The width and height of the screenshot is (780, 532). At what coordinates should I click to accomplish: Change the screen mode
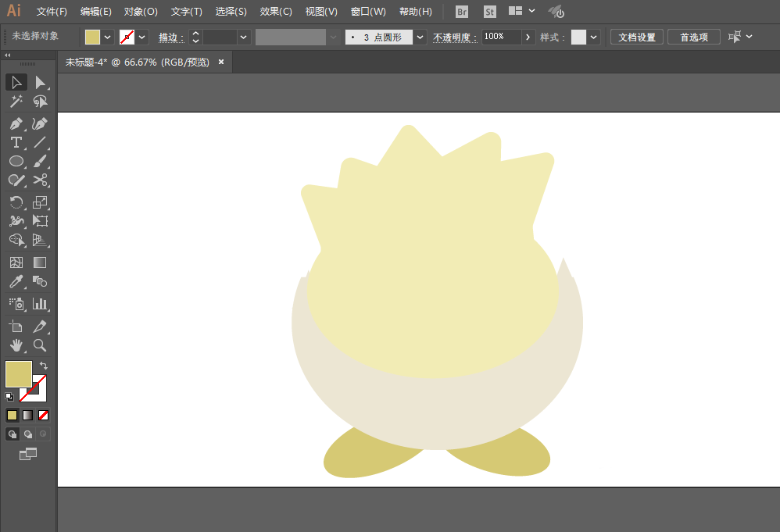[28, 453]
